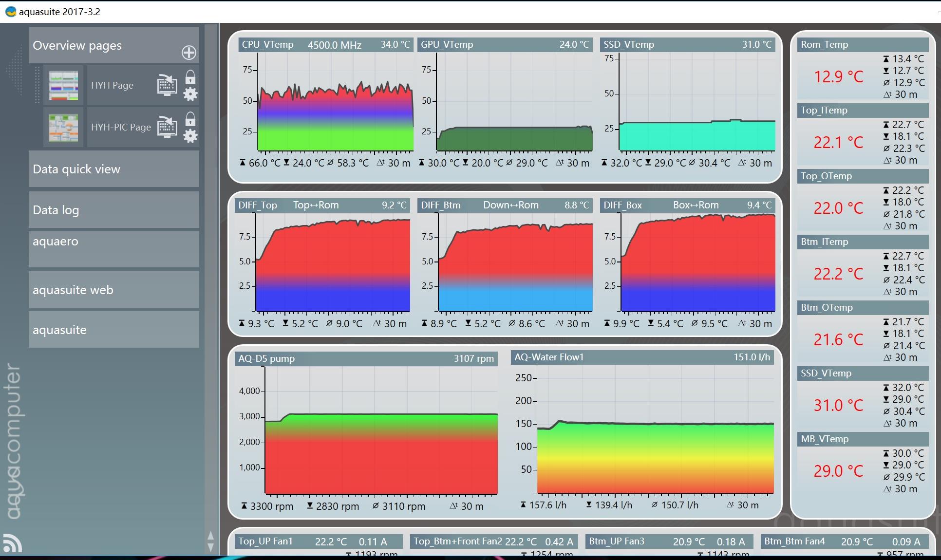Select HYH-PIC Page label

[121, 127]
